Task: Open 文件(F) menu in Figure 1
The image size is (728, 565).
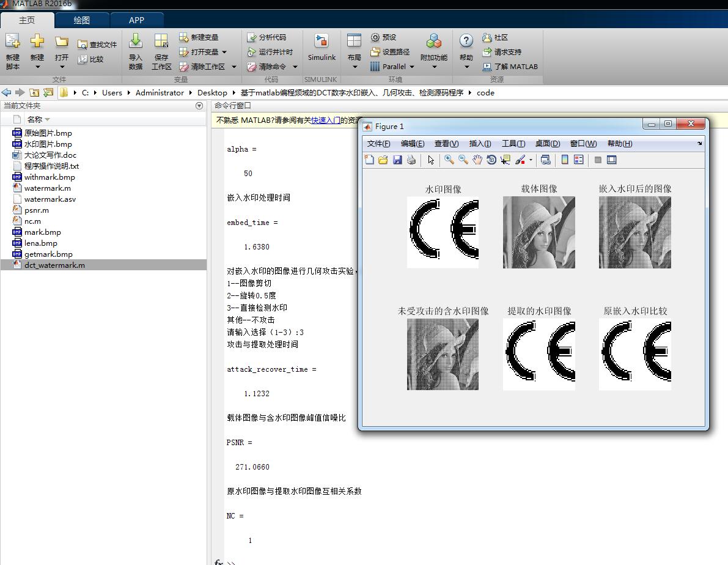Action: coord(378,144)
